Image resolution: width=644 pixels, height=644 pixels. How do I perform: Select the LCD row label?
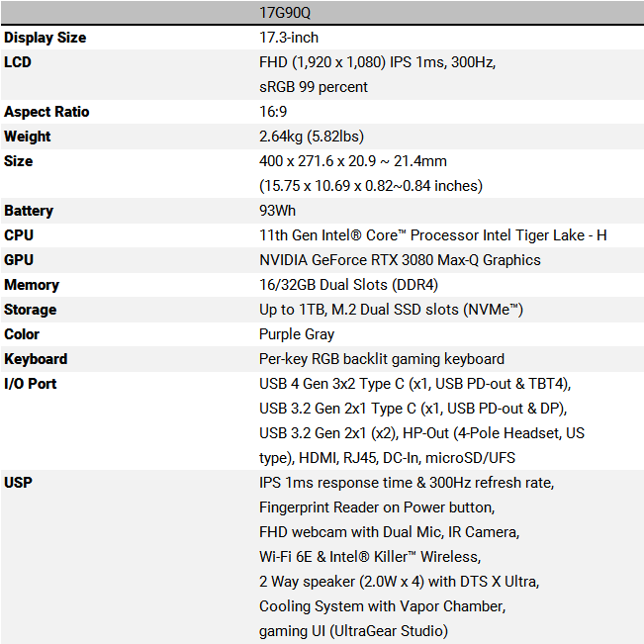click(x=19, y=62)
